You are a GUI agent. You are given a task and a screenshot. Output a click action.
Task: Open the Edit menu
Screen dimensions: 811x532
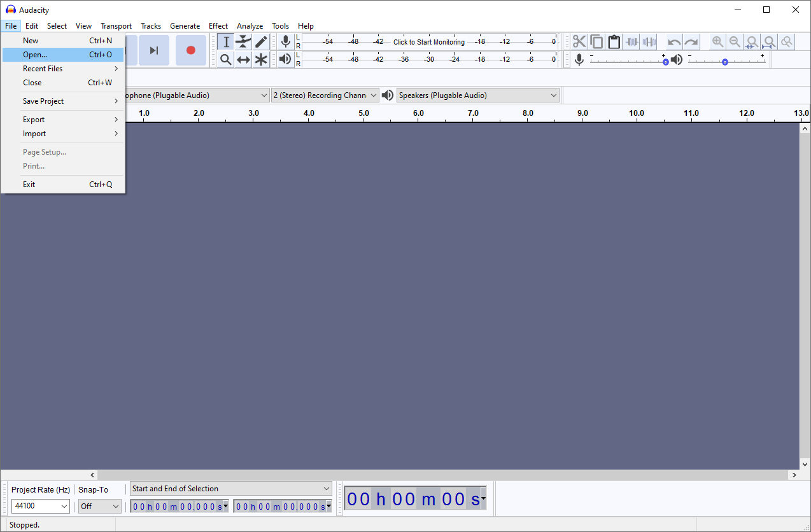[x=32, y=26]
